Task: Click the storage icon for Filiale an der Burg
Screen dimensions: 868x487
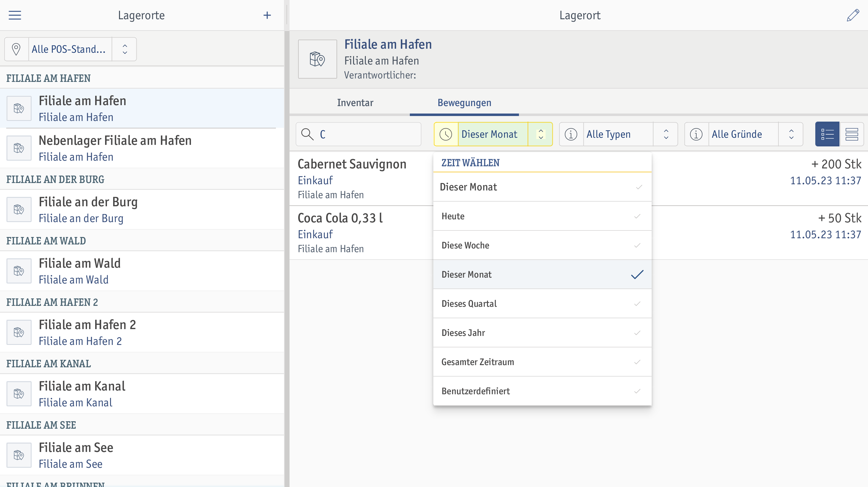Action: click(19, 209)
